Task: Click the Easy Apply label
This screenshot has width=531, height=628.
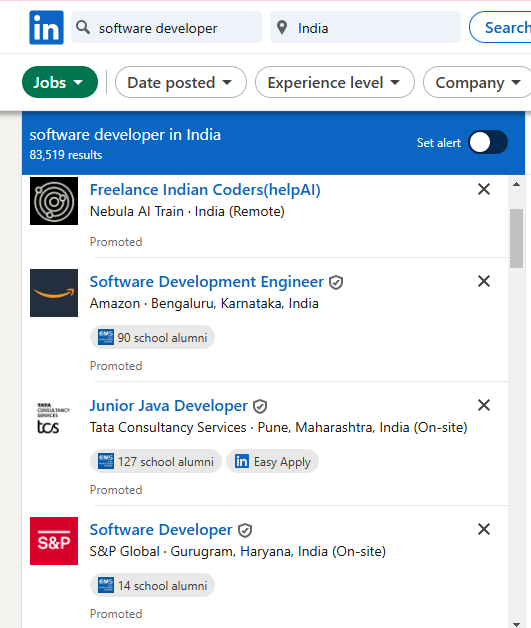Action: [x=282, y=462]
